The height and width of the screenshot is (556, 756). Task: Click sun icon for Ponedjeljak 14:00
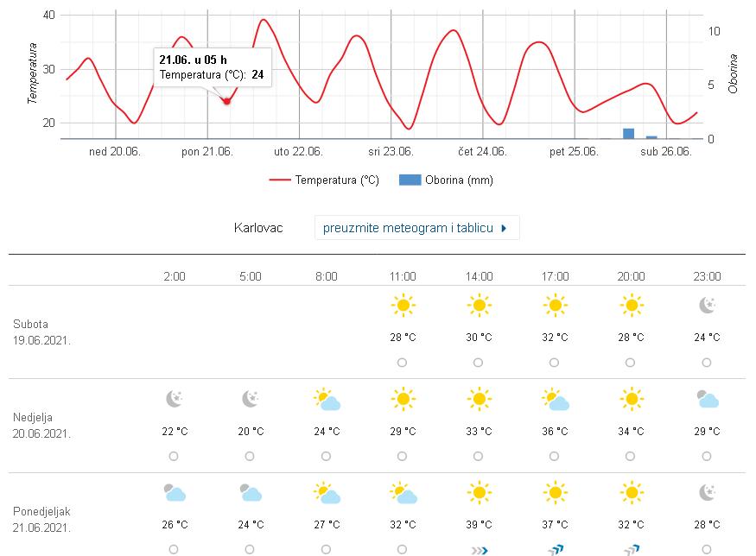[479, 493]
